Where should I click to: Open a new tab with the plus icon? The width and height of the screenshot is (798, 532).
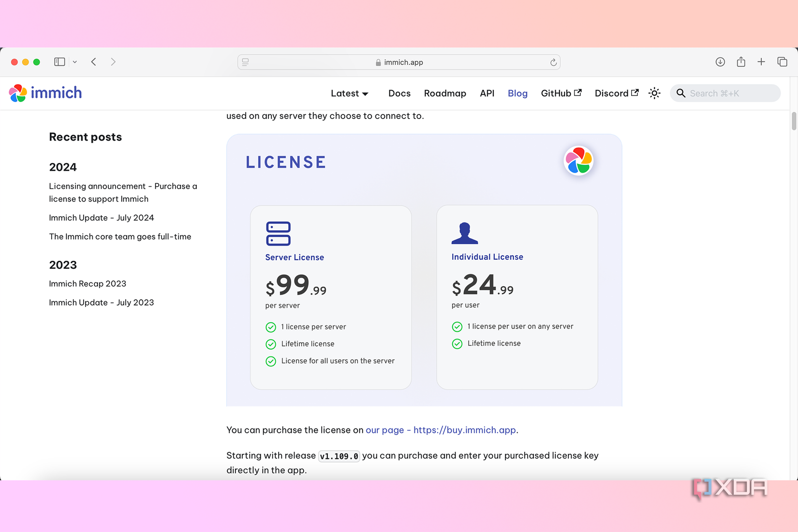pos(761,62)
